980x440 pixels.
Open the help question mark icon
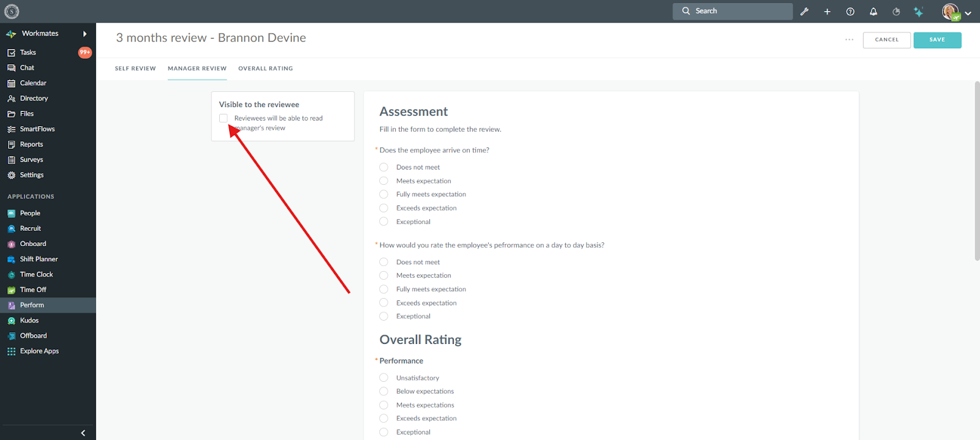point(850,12)
